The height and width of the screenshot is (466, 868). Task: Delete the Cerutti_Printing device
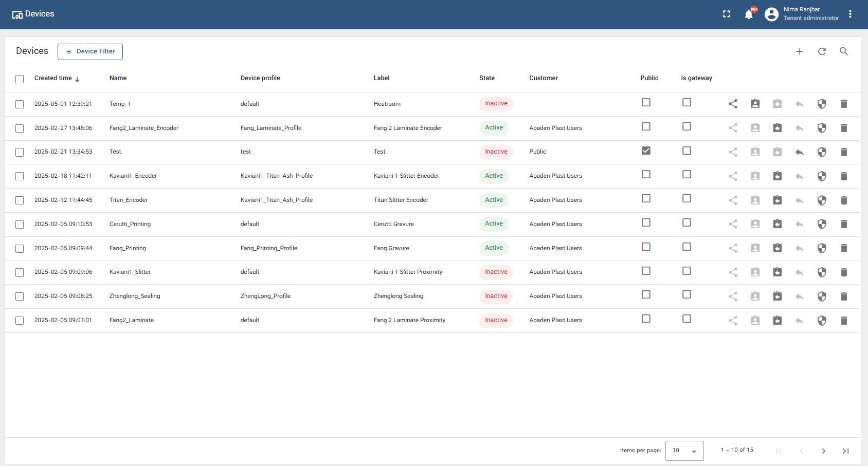point(843,224)
